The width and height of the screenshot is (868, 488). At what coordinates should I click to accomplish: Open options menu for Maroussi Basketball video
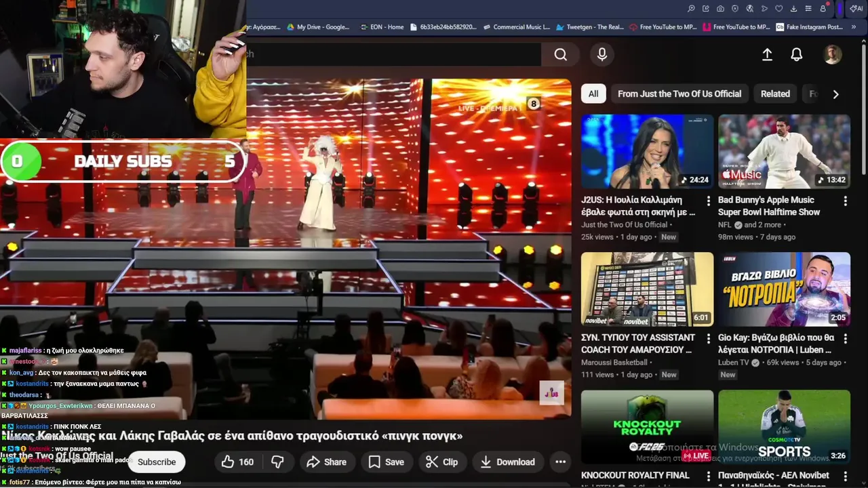pos(708,339)
